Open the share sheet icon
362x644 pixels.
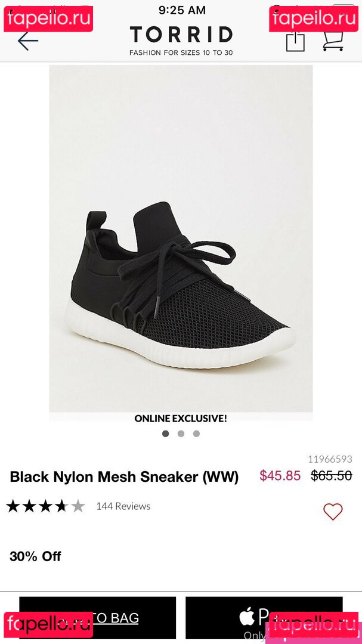coord(295,41)
